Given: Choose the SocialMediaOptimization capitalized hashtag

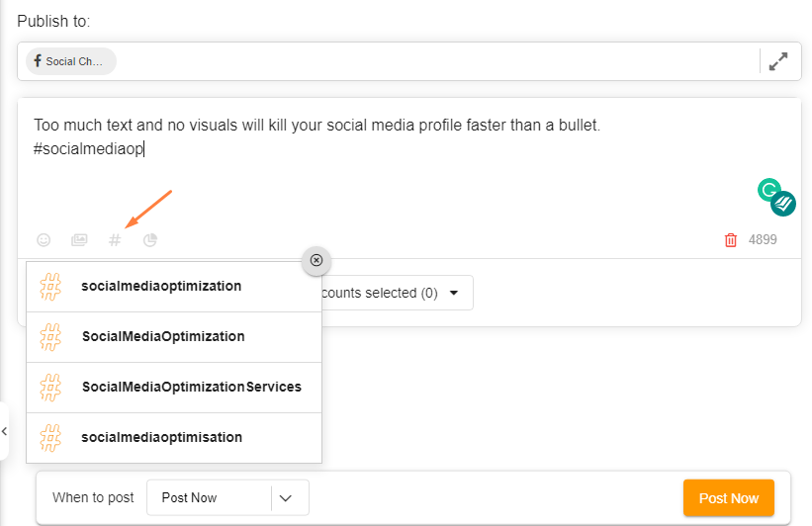Looking at the screenshot, I should click(174, 337).
